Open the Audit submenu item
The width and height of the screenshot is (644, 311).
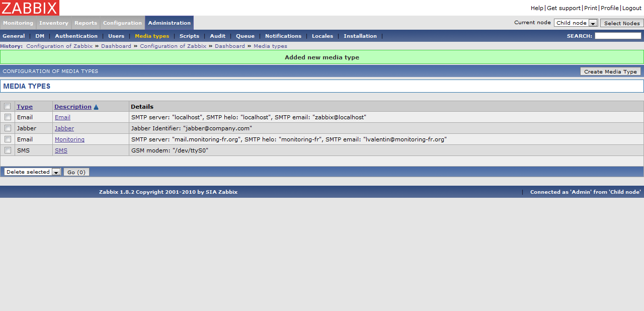218,36
